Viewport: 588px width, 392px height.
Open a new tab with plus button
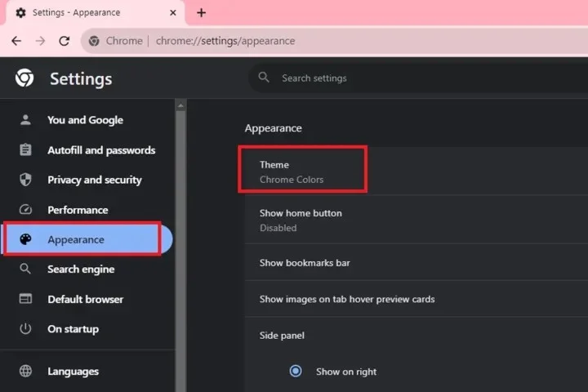point(202,13)
